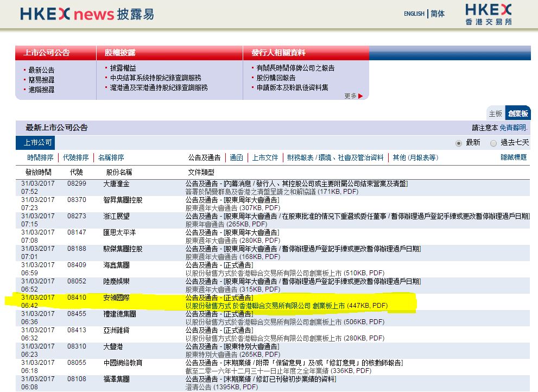Filter by 財務報表 / 環境、社會及管治資料

(x=335, y=157)
